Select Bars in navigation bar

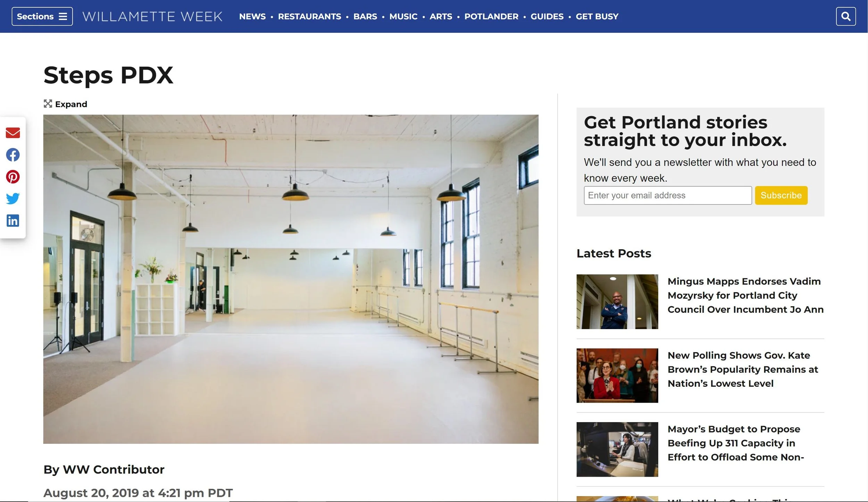tap(365, 16)
